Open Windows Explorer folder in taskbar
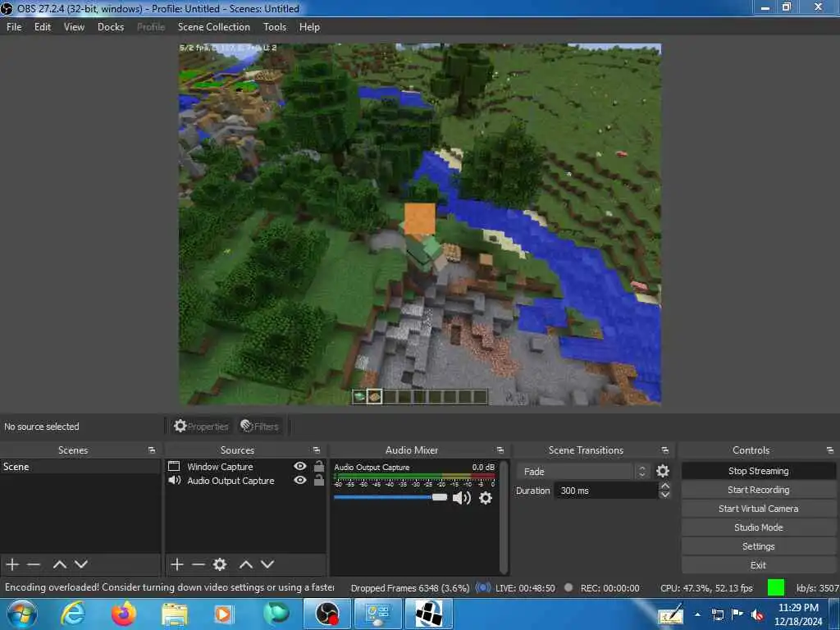840x630 pixels. (175, 614)
